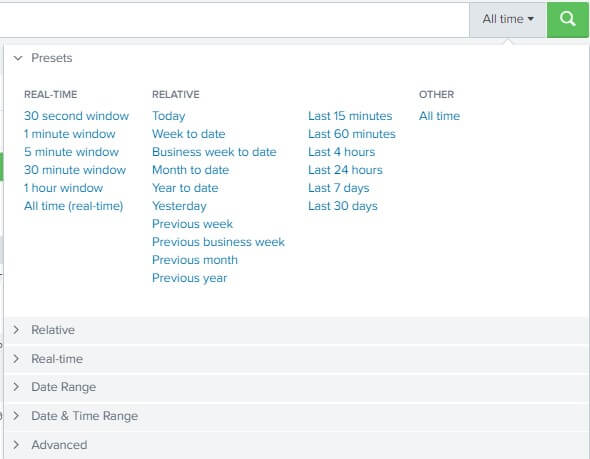This screenshot has height=459, width=590.
Task: Select the Today relative preset
Action: coord(169,116)
